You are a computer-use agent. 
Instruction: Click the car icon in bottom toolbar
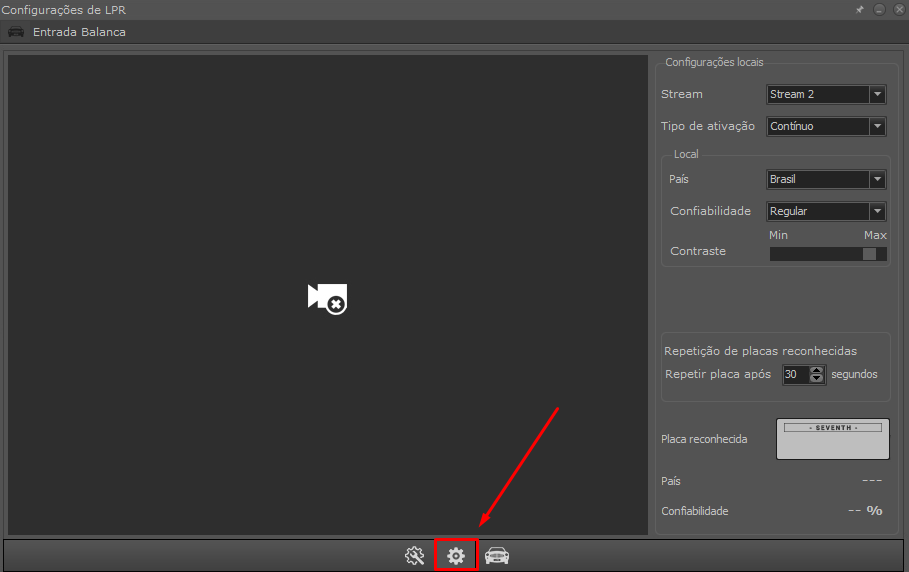(497, 555)
